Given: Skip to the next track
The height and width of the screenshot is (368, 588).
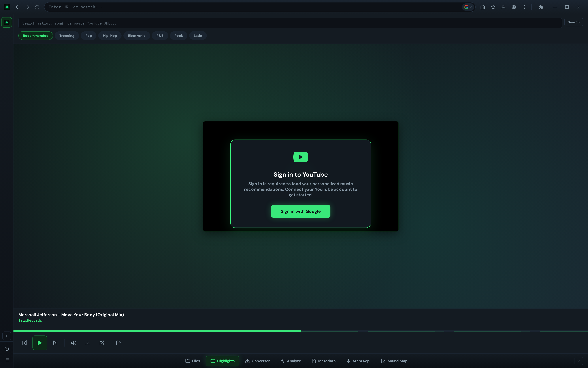Looking at the screenshot, I should click(55, 343).
